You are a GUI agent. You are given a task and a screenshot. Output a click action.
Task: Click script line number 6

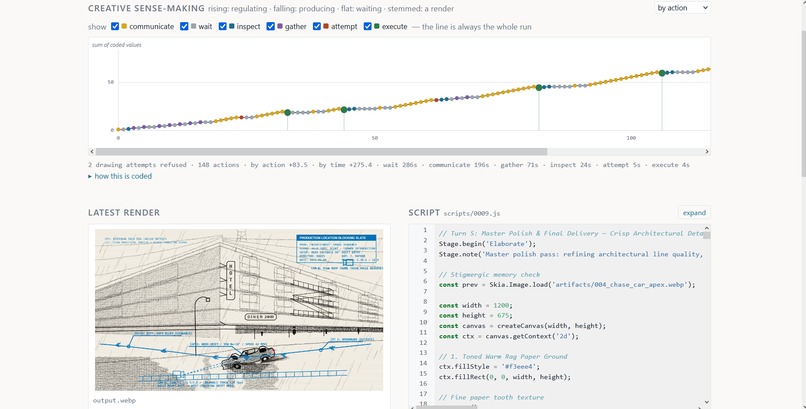click(x=425, y=281)
